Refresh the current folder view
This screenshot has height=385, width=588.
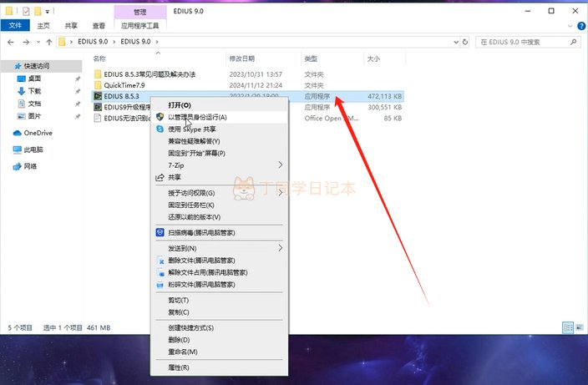pyautogui.click(x=465, y=42)
